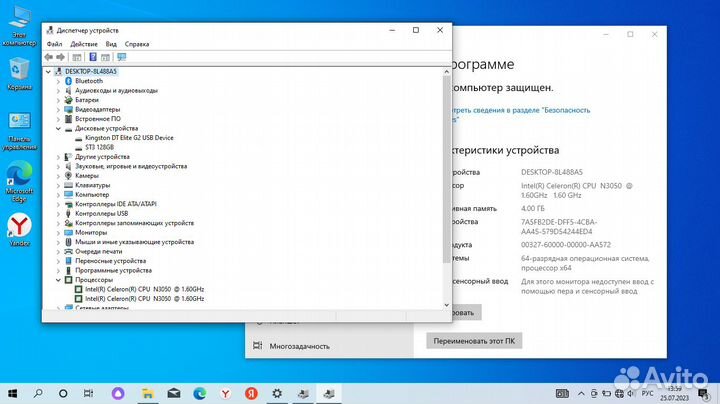The width and height of the screenshot is (720, 404).
Task: Open the Вид menu
Action: pos(111,44)
